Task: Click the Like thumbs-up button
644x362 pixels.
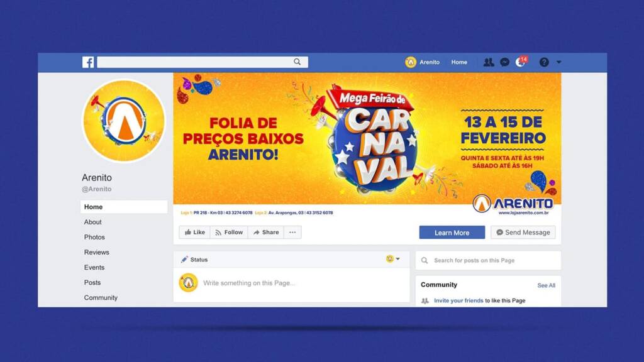Action: [x=195, y=233]
